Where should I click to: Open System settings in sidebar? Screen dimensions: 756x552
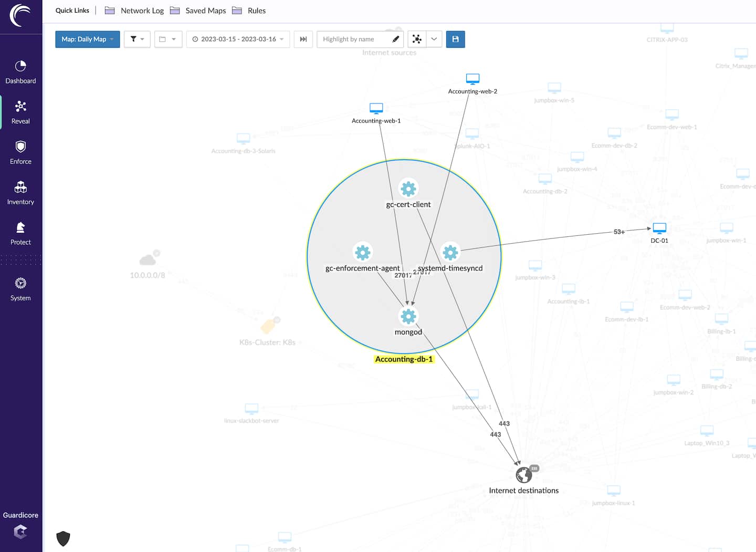point(20,289)
